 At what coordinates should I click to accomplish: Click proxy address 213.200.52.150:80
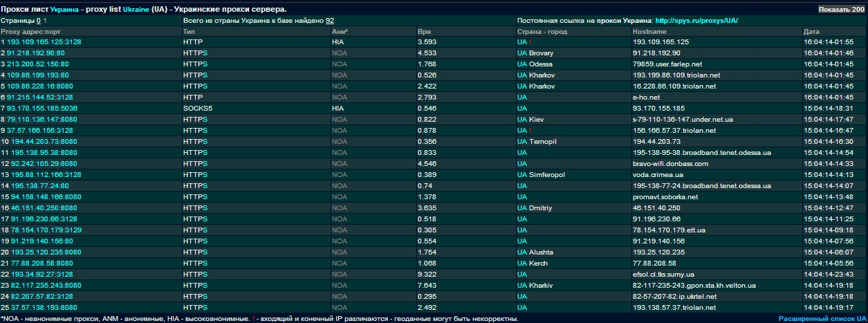pyautogui.click(x=38, y=64)
